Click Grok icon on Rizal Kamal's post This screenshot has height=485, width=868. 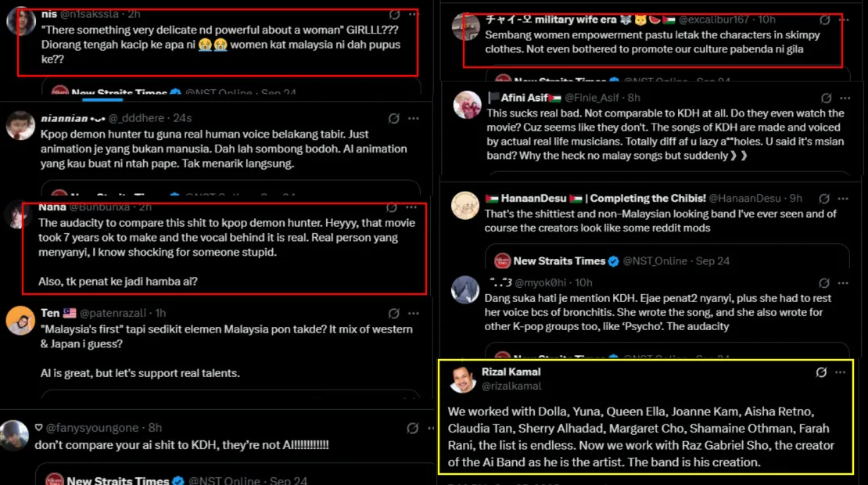click(821, 372)
